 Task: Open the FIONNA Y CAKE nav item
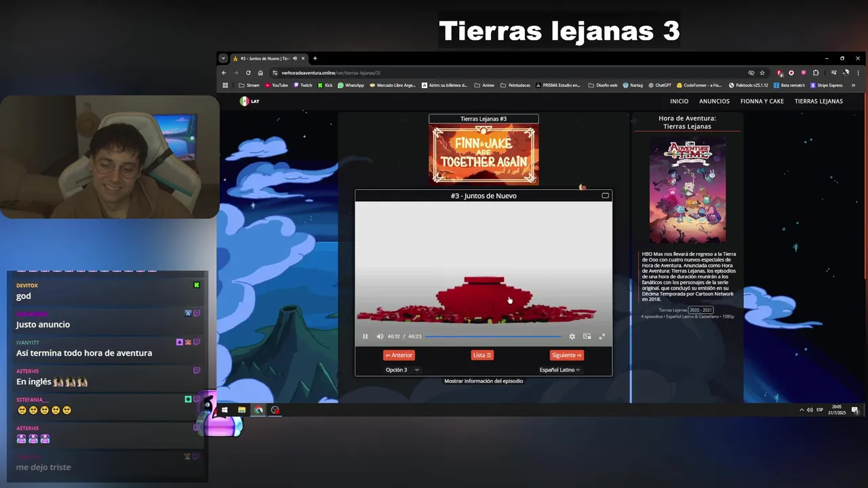pyautogui.click(x=762, y=101)
